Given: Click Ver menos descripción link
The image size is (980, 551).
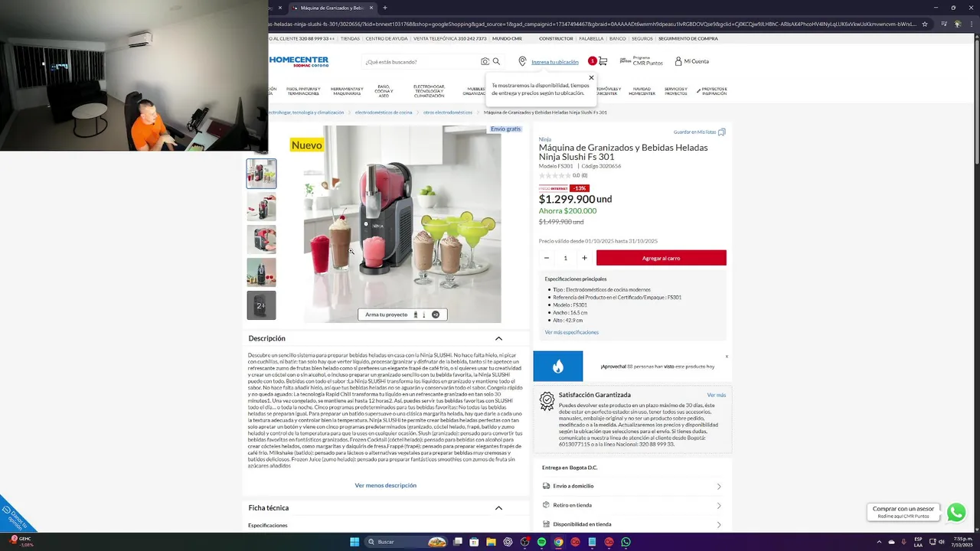Looking at the screenshot, I should click(386, 485).
